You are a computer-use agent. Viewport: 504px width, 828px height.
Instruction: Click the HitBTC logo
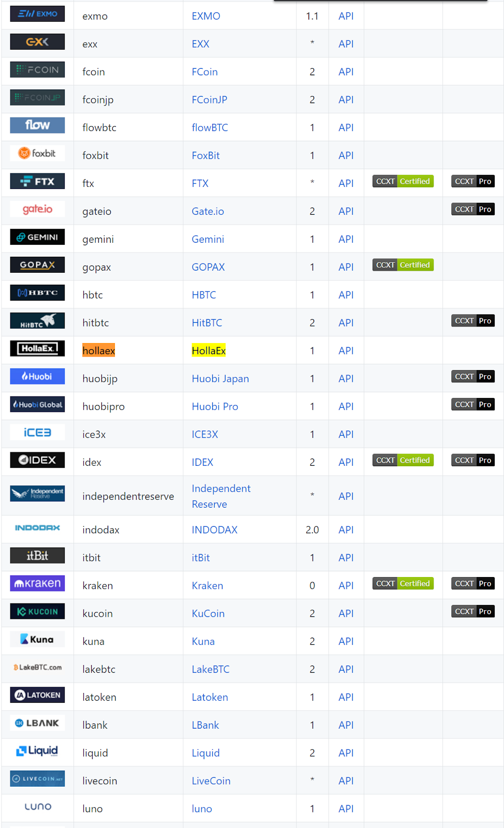tap(37, 321)
